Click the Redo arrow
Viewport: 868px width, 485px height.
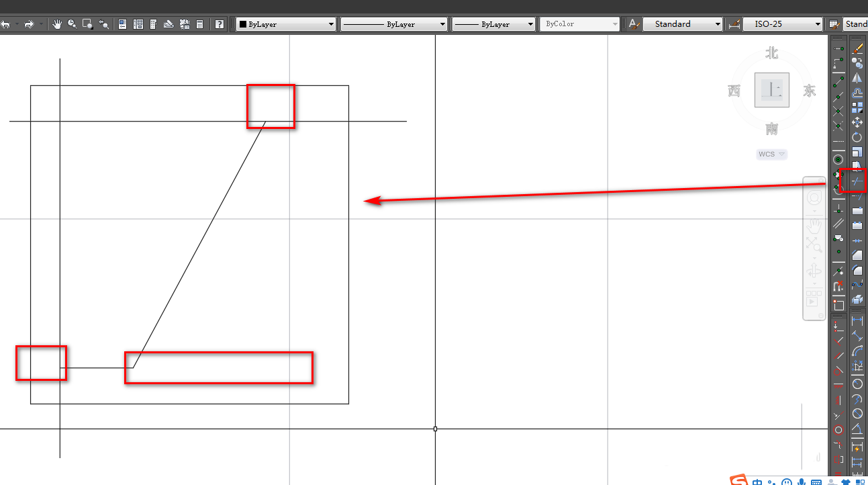(x=29, y=24)
